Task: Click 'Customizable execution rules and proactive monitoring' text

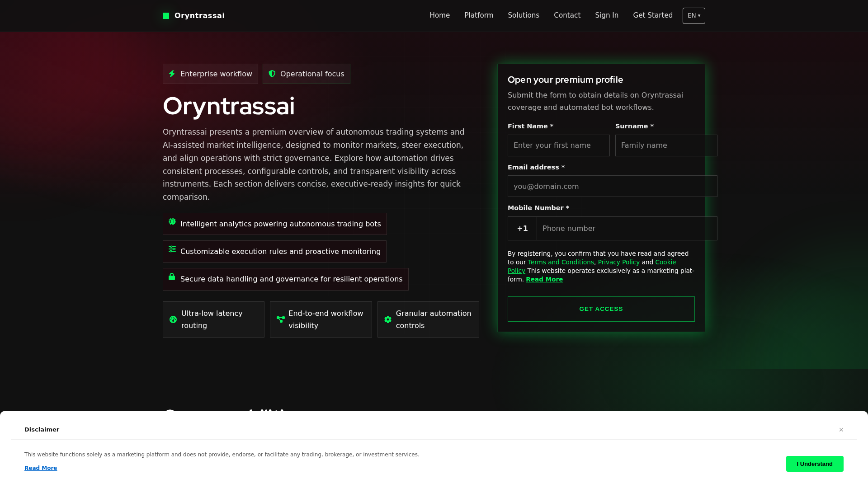Action: click(280, 252)
